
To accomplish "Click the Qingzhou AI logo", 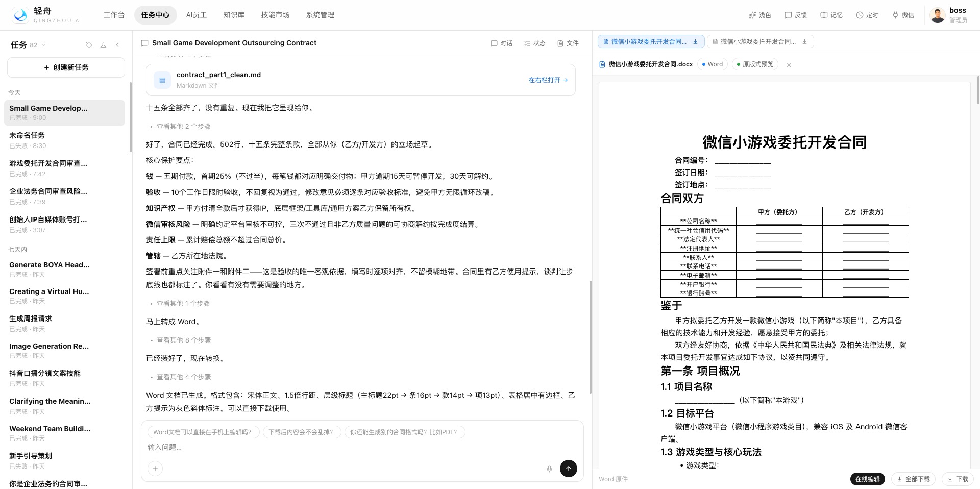I will tap(20, 15).
